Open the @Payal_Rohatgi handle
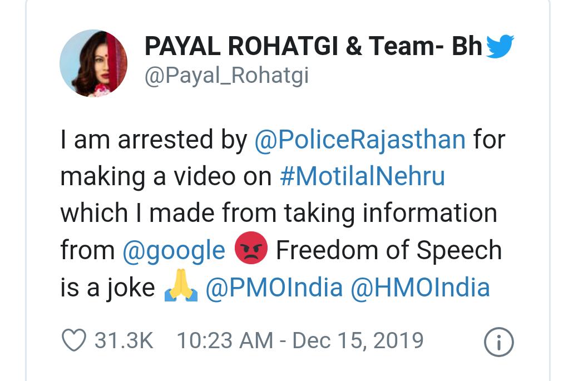Screen dimensions: 588x381 pyautogui.click(x=226, y=76)
